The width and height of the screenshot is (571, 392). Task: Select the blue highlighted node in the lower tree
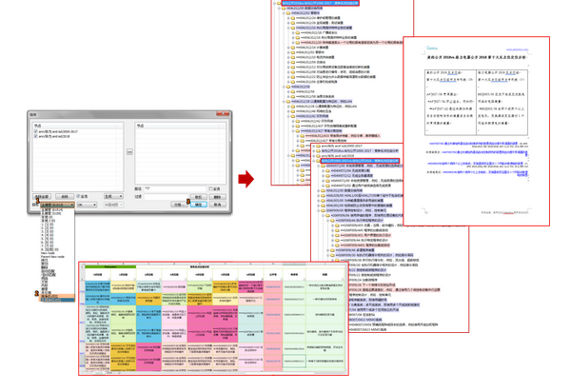[x=360, y=161]
